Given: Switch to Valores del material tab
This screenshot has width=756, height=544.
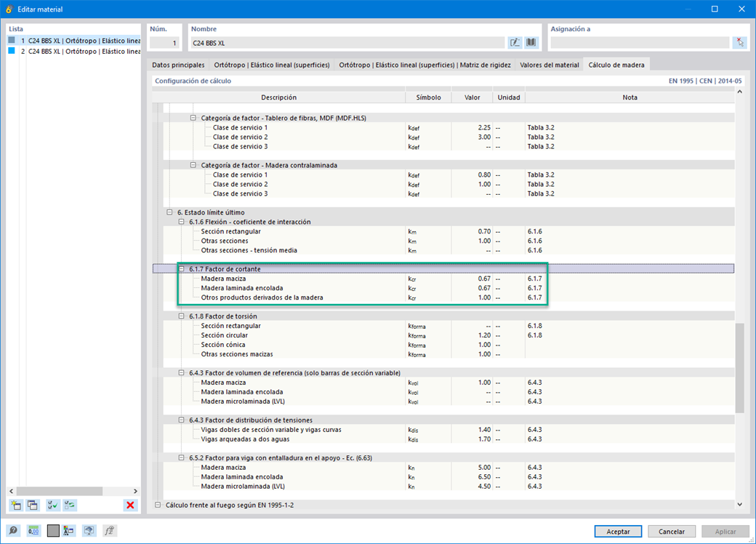Looking at the screenshot, I should (549, 65).
